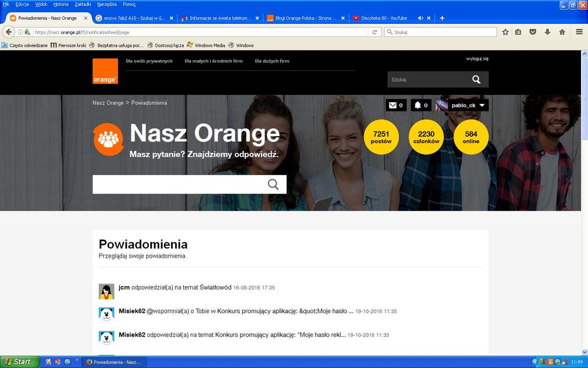The height and width of the screenshot is (368, 588).
Task: Bookmark this page with star icon
Action: point(505,32)
